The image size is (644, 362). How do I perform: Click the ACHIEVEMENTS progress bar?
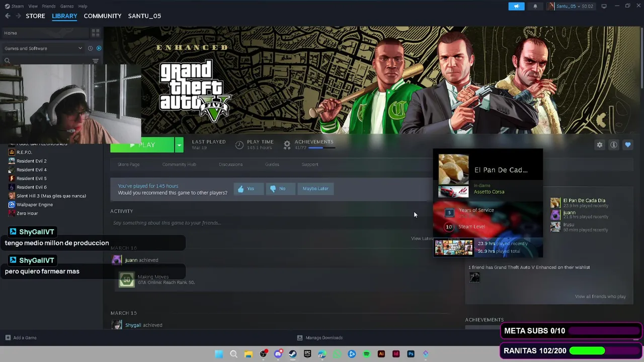point(321,148)
